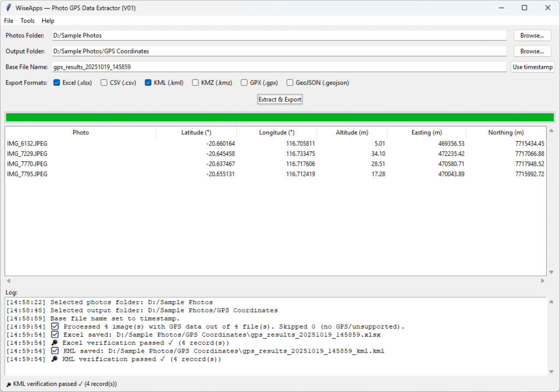Enable the CSV (.csv) export checkbox
The width and height of the screenshot is (560, 392).
point(104,83)
